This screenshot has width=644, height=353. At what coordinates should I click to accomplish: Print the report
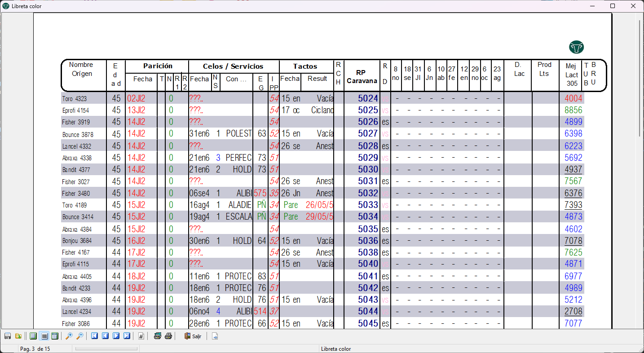coord(168,336)
